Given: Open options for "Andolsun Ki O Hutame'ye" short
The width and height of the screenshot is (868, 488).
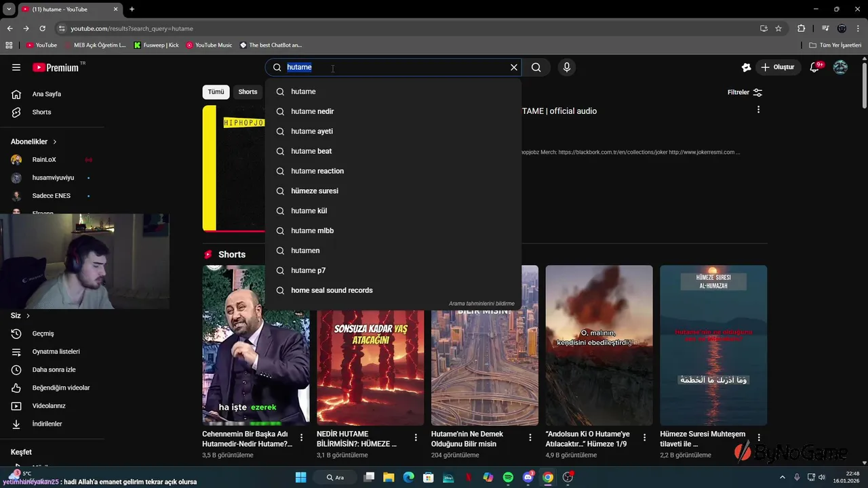Looking at the screenshot, I should coord(644,438).
